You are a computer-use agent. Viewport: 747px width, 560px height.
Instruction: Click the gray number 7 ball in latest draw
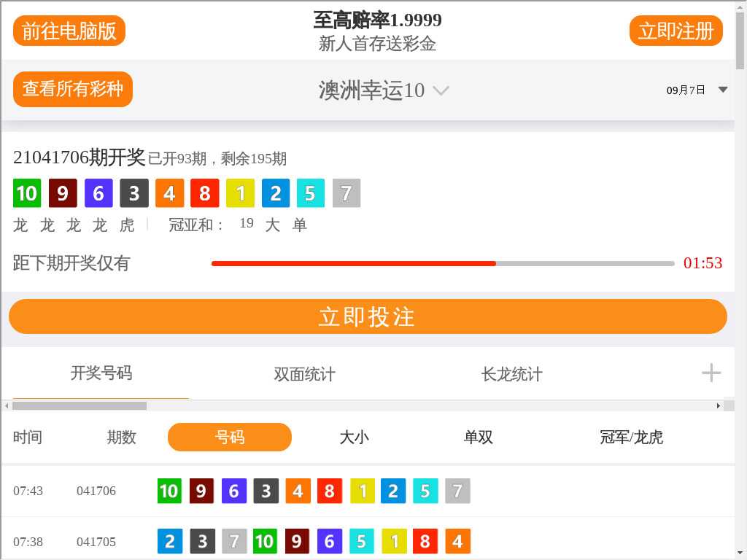347,193
